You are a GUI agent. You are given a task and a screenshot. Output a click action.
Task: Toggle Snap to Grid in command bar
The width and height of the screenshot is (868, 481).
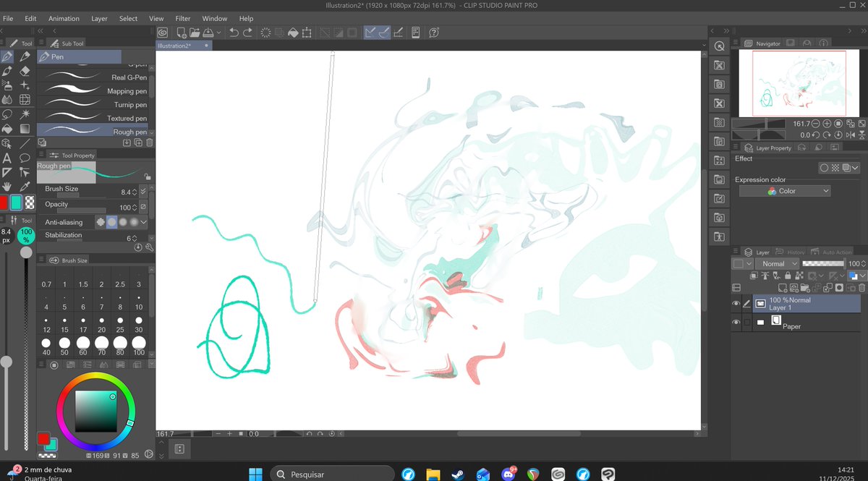pos(399,33)
